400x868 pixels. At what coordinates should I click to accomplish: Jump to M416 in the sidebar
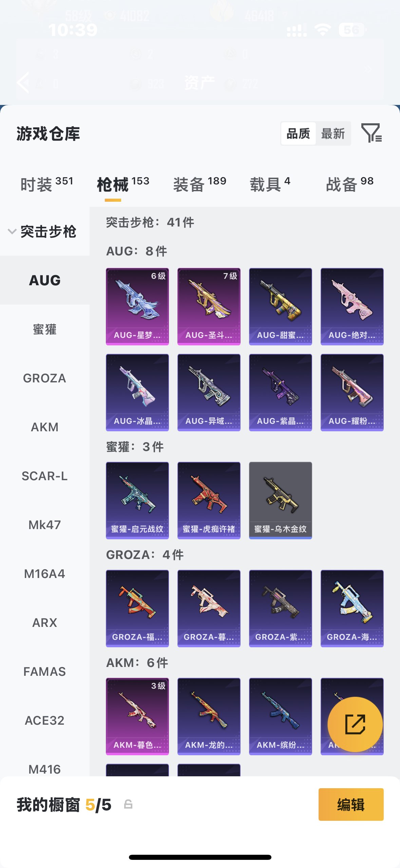click(x=45, y=769)
